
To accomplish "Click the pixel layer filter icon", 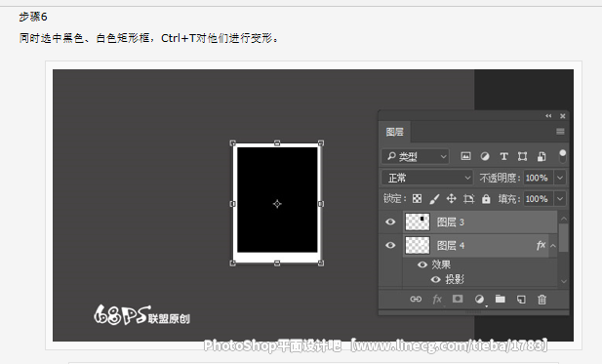I will pyautogui.click(x=465, y=156).
